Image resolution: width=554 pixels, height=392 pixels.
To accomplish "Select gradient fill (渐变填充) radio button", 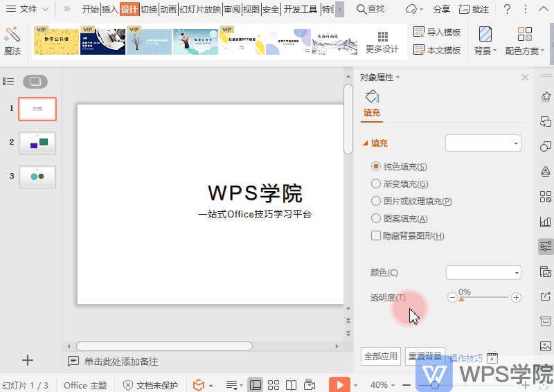I will pos(375,184).
